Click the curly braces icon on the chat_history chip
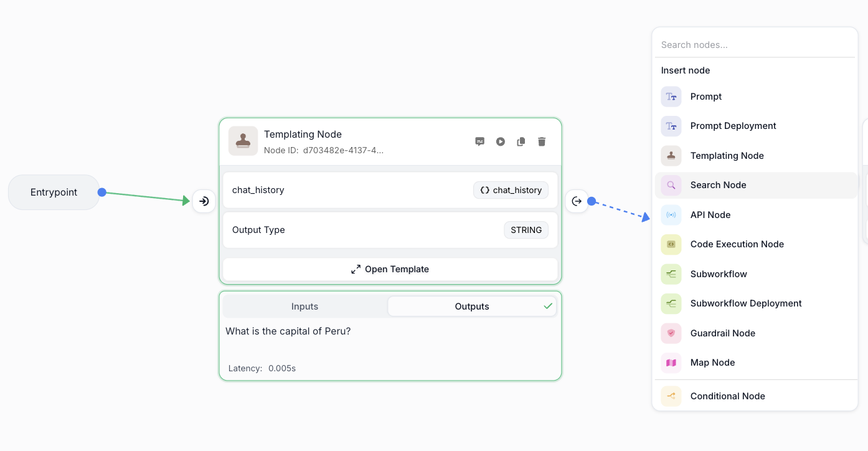 point(485,190)
